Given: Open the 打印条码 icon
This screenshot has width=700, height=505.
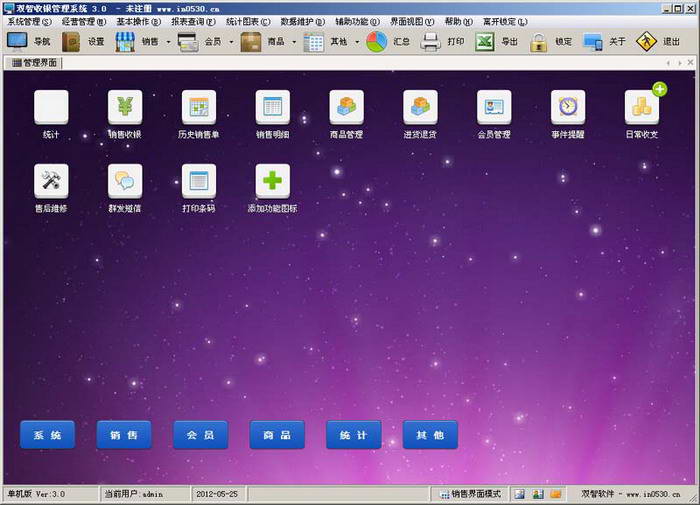Looking at the screenshot, I should tap(199, 181).
